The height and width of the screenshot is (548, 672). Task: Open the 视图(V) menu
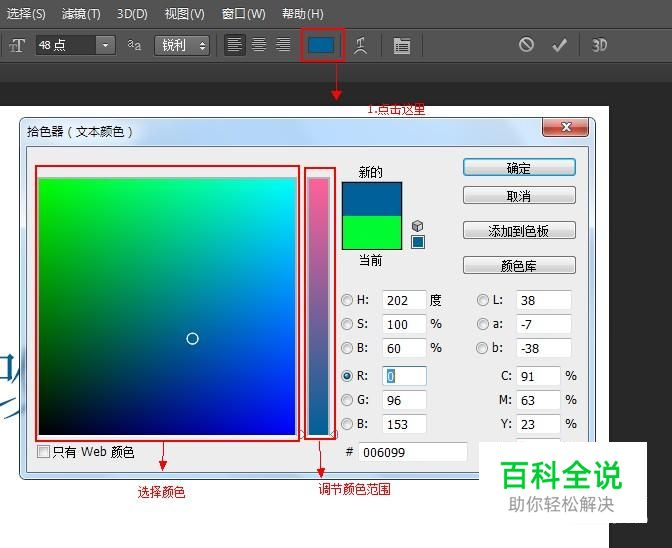point(185,14)
